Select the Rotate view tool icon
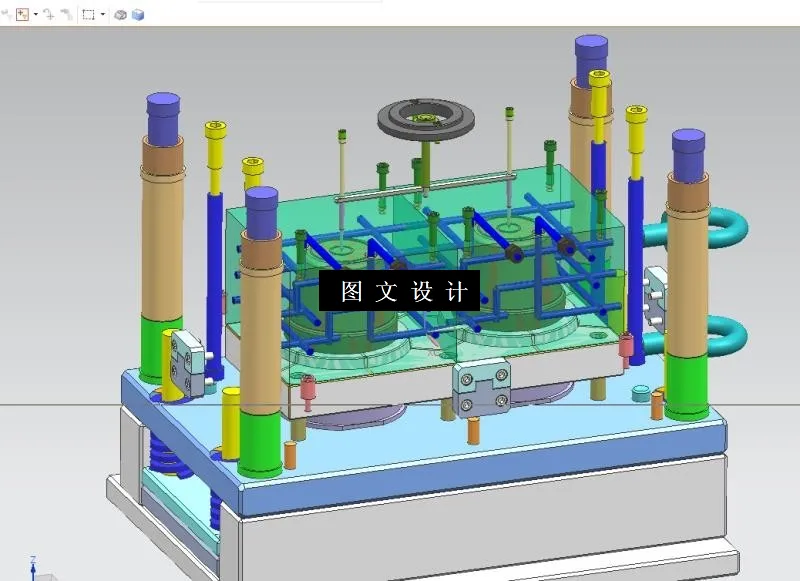 click(x=50, y=14)
